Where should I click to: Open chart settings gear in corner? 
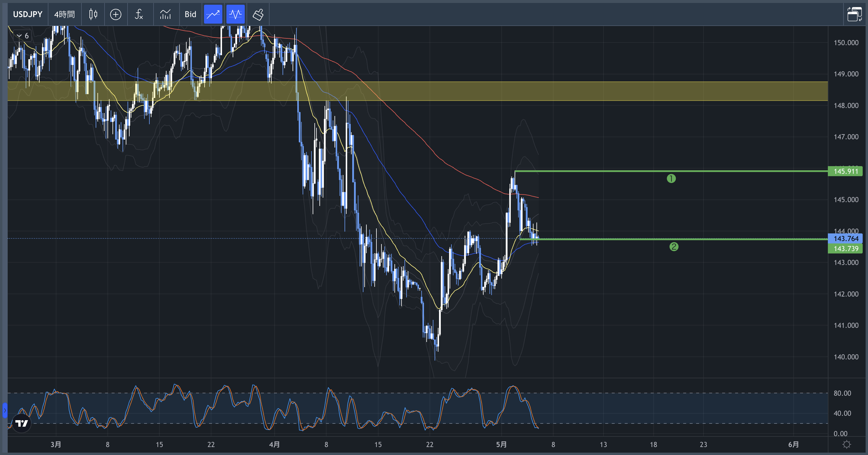coord(846,445)
